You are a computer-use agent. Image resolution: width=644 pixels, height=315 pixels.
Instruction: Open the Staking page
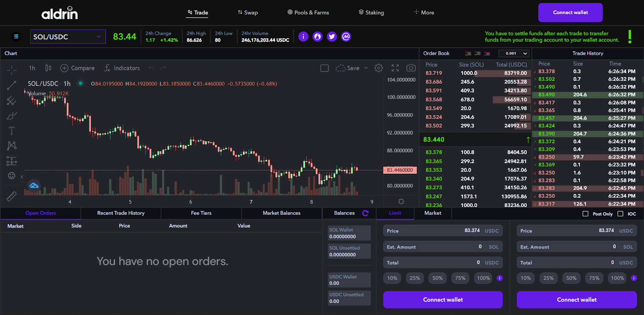tap(372, 12)
